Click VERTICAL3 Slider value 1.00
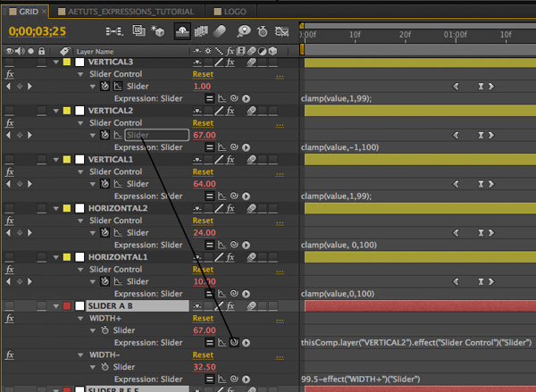This screenshot has height=392, width=536. coord(202,87)
